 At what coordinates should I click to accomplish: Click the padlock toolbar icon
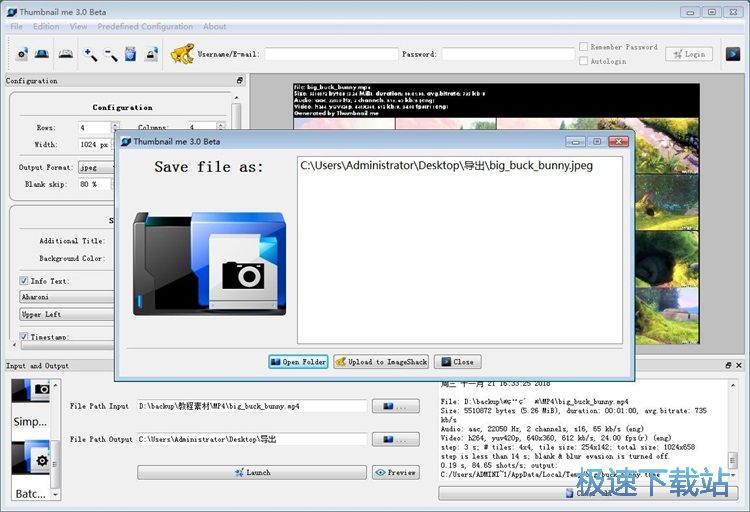152,54
